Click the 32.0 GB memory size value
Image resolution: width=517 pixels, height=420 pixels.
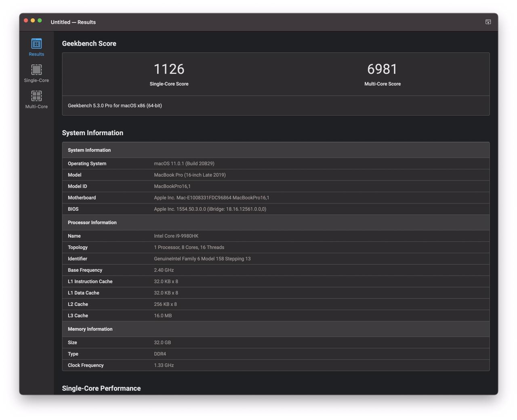tap(162, 342)
